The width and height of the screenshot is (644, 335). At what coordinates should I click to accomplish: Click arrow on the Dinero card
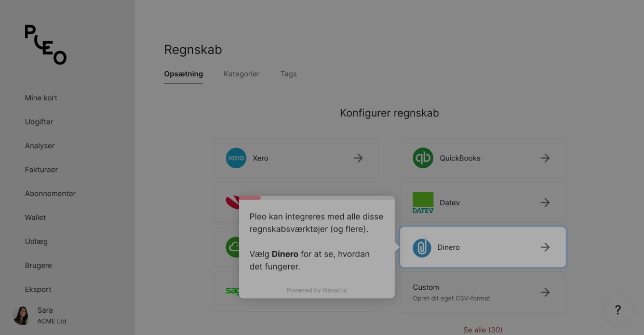545,247
